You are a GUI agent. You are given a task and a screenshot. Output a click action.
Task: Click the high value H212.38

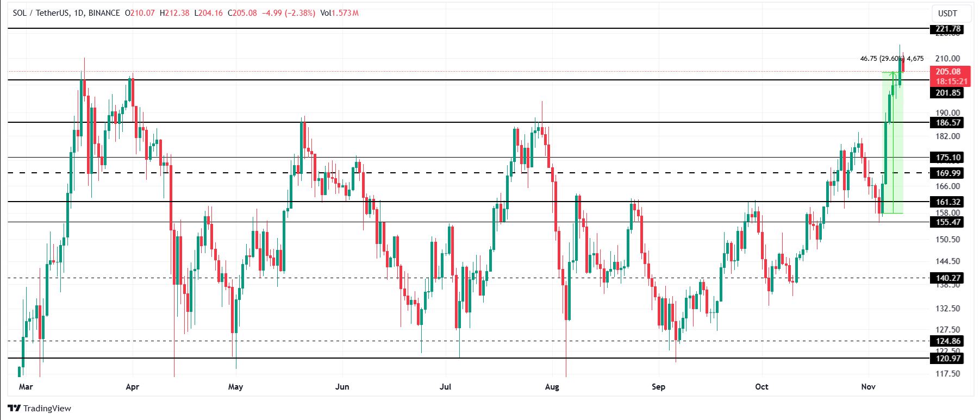174,13
